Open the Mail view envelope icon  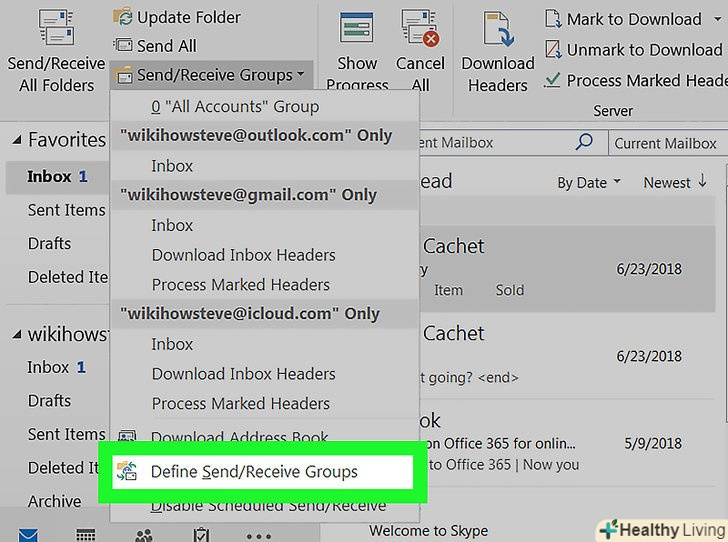(28, 535)
